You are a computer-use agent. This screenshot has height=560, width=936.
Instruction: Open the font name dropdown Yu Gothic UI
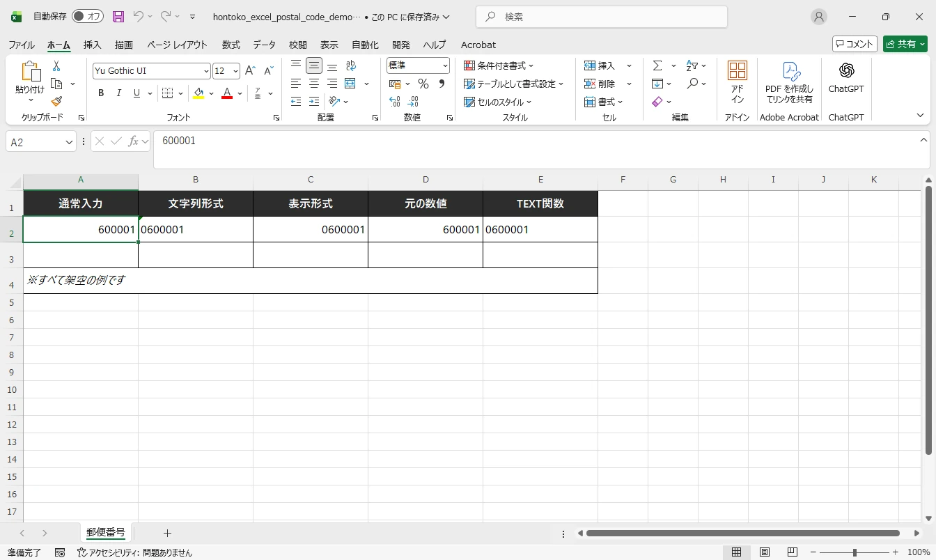coord(206,71)
